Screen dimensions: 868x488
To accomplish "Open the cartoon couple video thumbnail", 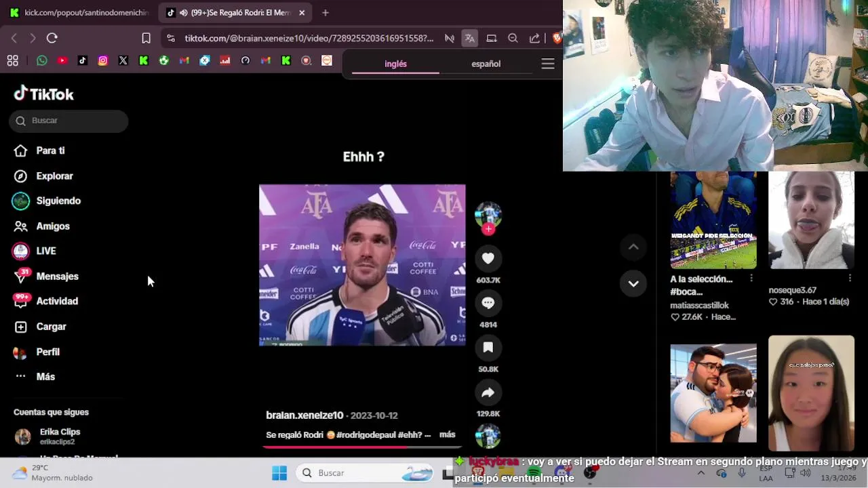I will [x=713, y=393].
